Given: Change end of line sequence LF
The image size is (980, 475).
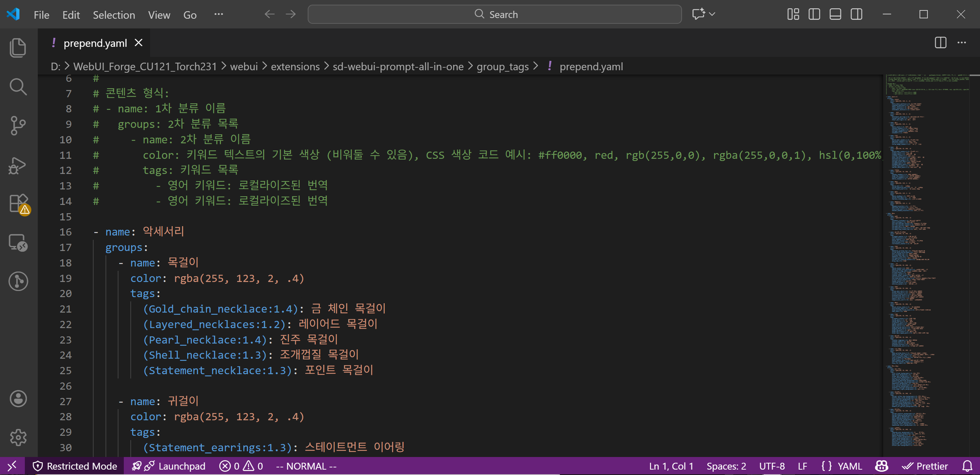Looking at the screenshot, I should point(802,466).
